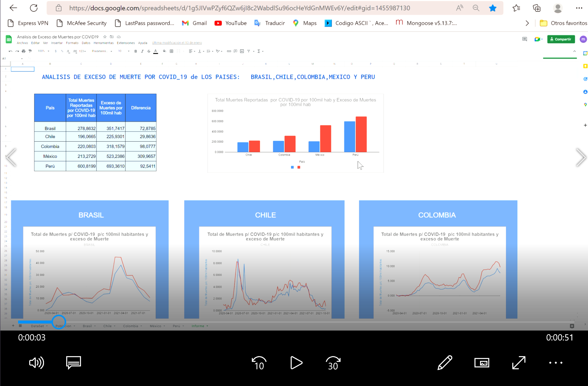
Task: Open the Insertar menu
Action: [57, 43]
